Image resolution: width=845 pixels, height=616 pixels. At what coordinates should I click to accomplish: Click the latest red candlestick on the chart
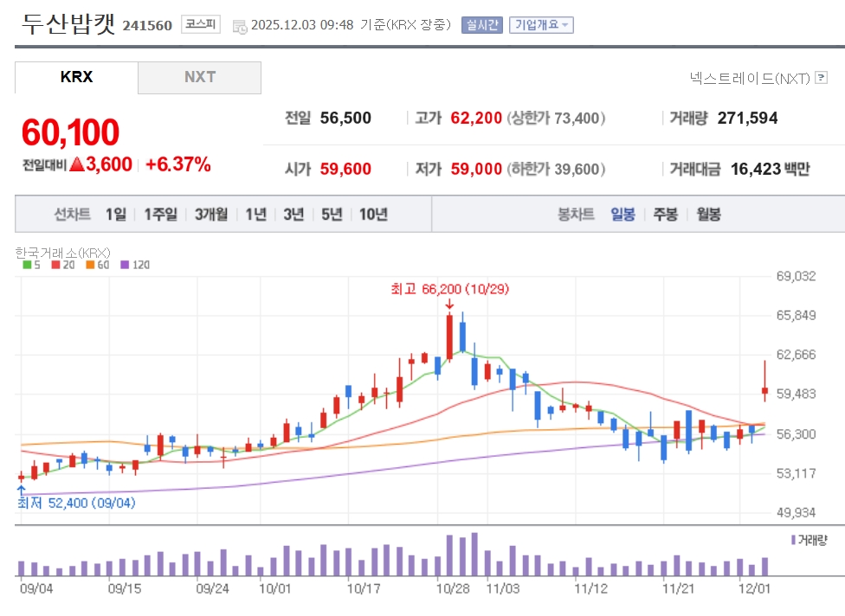click(764, 382)
